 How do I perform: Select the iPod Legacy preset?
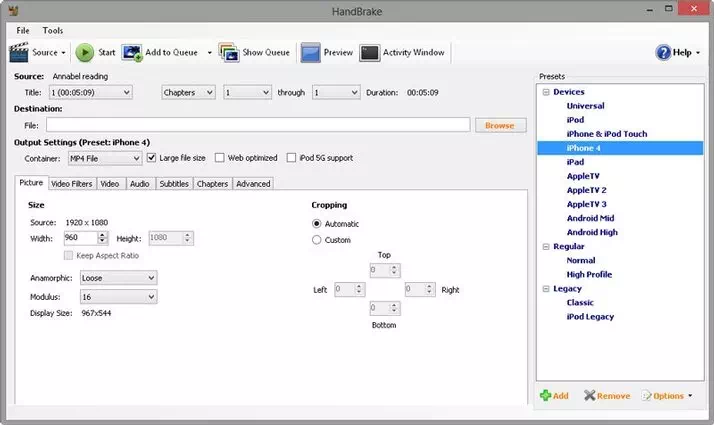(590, 317)
